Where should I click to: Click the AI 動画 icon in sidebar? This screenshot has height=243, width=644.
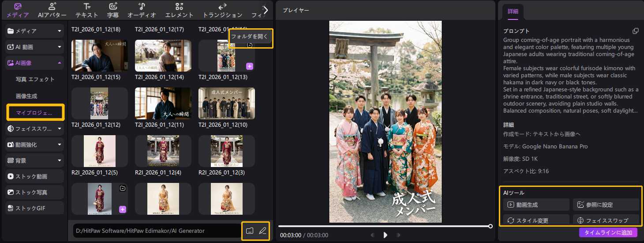coord(11,47)
